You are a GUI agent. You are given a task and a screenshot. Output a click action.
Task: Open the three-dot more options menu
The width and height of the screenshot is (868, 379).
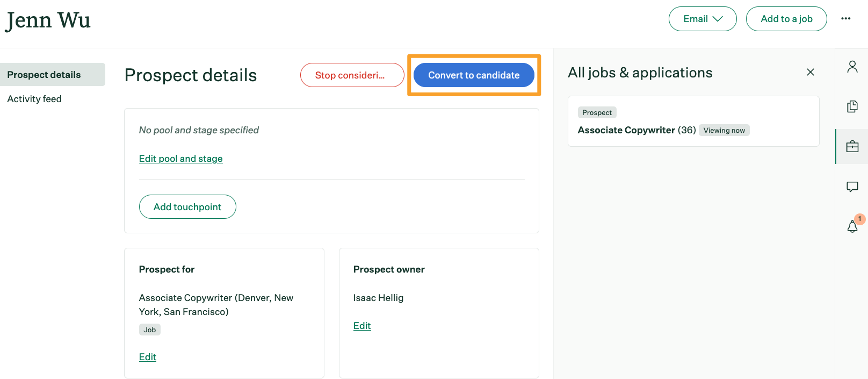click(846, 19)
